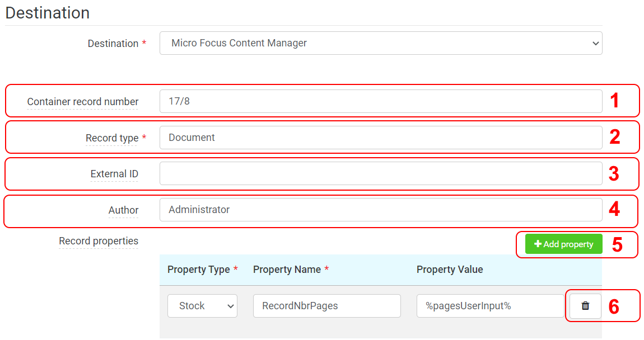Click the trash icon to delete RecordNbrPages property
644x340 pixels.
click(585, 306)
